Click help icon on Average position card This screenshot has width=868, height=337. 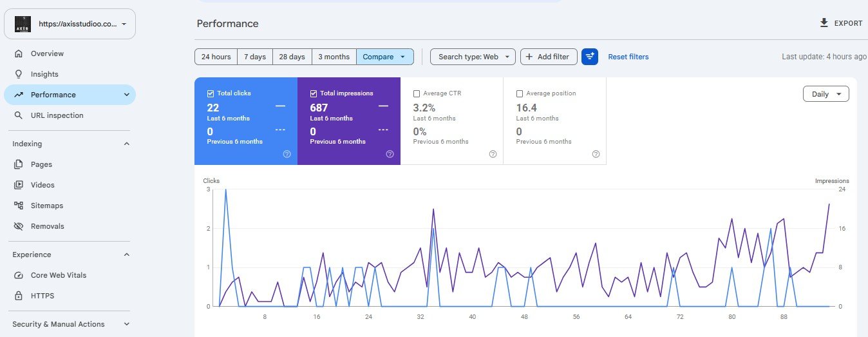tap(596, 154)
